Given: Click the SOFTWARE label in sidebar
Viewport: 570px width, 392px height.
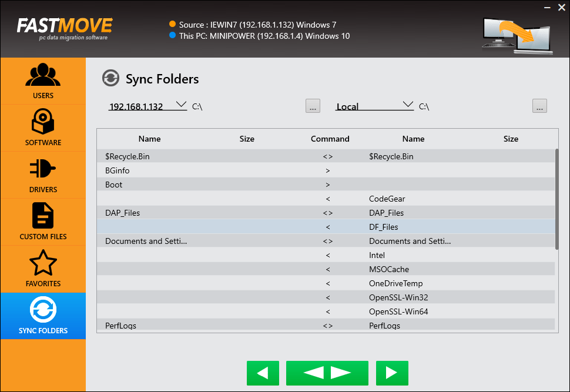Looking at the screenshot, I should [43, 143].
